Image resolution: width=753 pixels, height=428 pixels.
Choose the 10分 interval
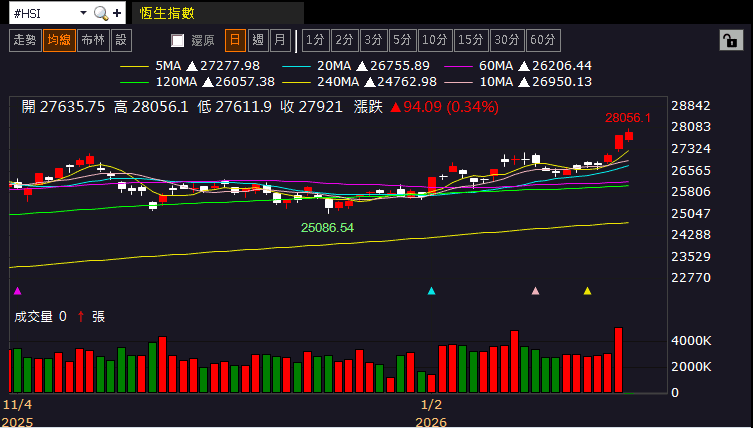(x=435, y=40)
